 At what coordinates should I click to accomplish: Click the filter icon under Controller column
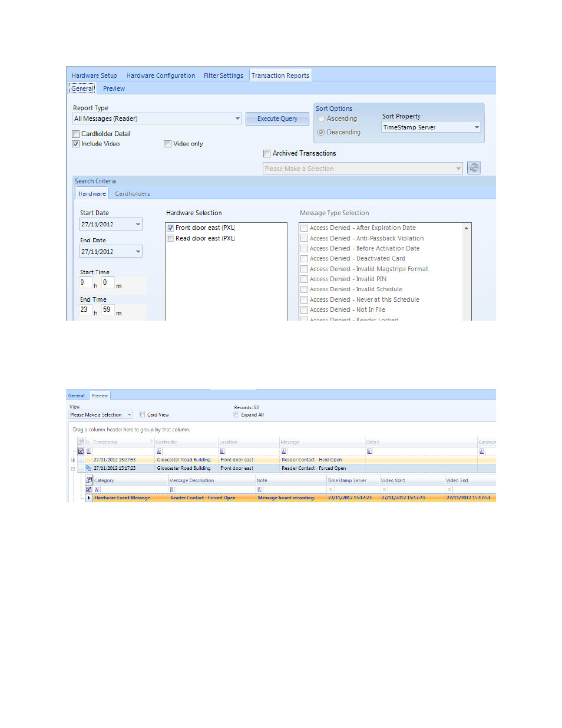[x=159, y=452]
